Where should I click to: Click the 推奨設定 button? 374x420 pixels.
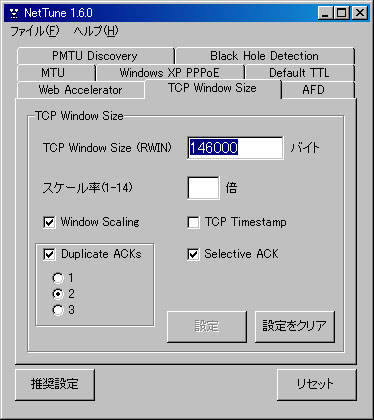[x=55, y=385]
